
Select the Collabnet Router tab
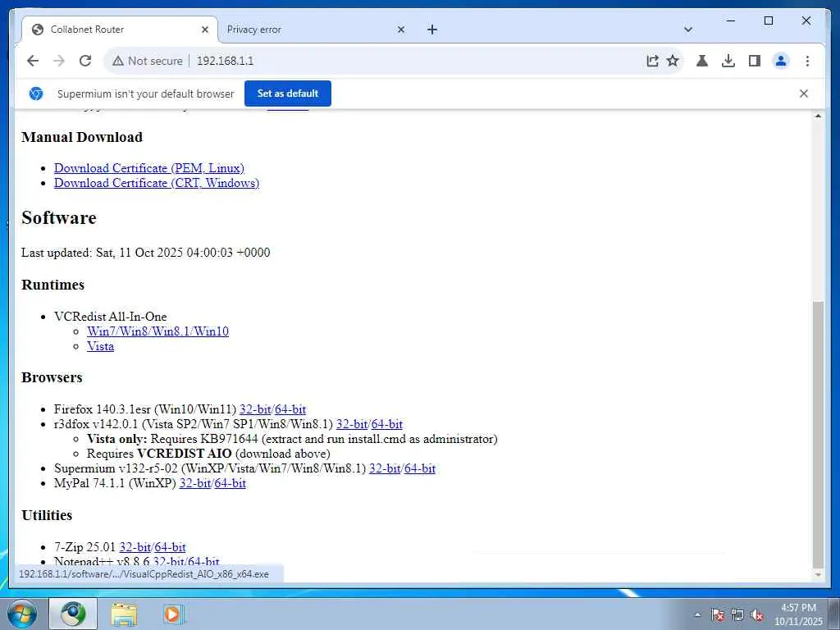tap(120, 30)
